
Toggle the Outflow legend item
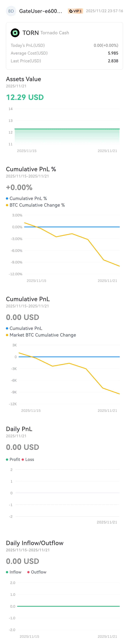[37, 572]
